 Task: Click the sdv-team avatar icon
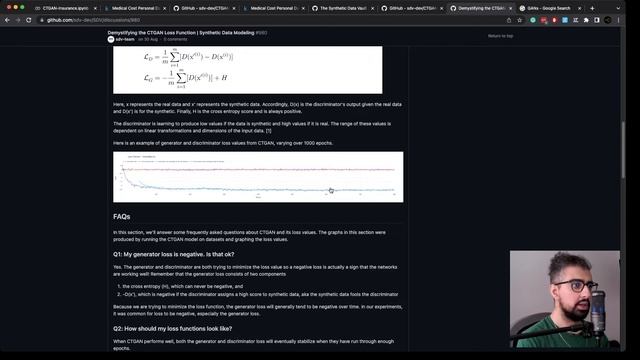pyautogui.click(x=111, y=40)
